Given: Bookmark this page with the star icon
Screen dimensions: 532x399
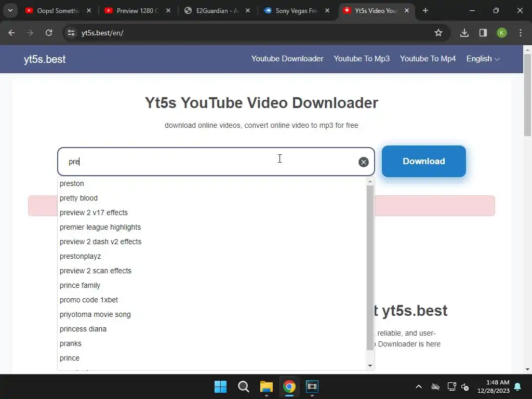Looking at the screenshot, I should [x=438, y=33].
